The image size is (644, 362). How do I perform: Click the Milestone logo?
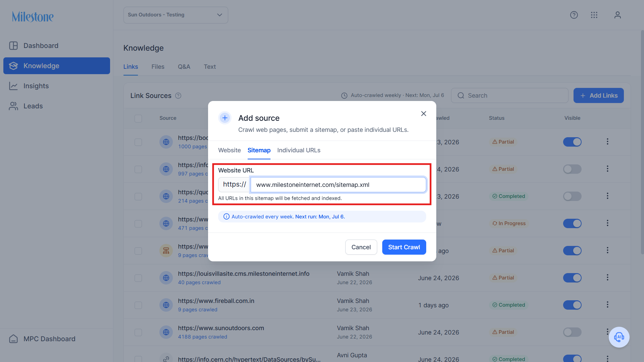click(x=33, y=16)
